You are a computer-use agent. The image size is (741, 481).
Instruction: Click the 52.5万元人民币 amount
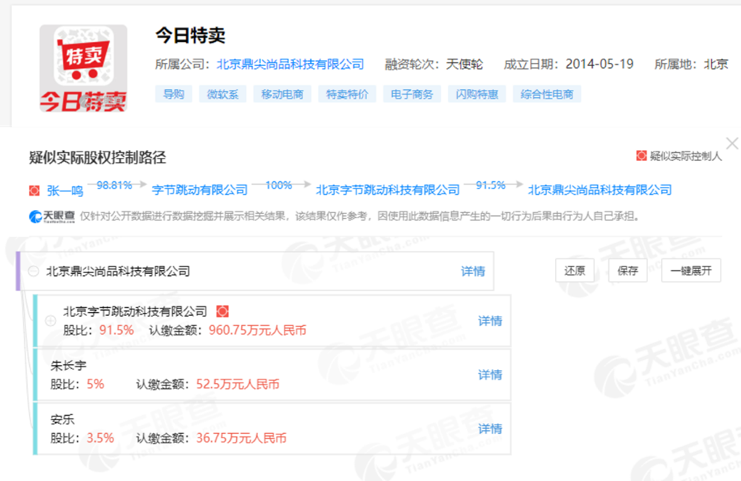pos(238,384)
